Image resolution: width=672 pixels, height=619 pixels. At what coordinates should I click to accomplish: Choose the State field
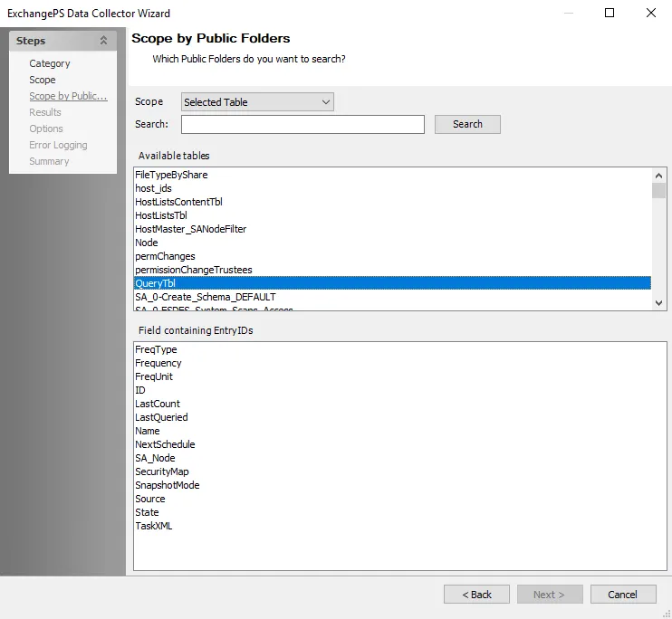[x=400, y=512]
